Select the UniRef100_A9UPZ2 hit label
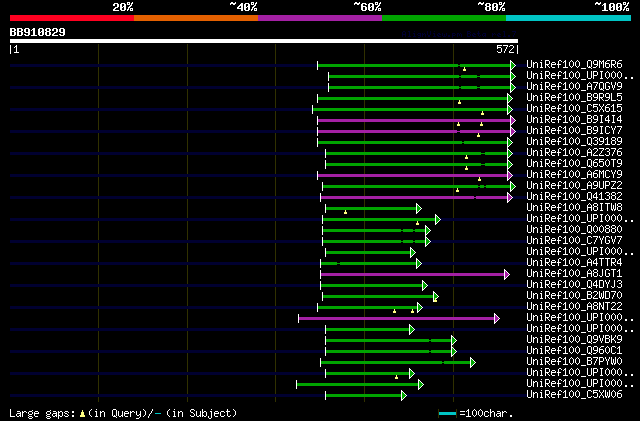640x421 pixels. [x=574, y=186]
